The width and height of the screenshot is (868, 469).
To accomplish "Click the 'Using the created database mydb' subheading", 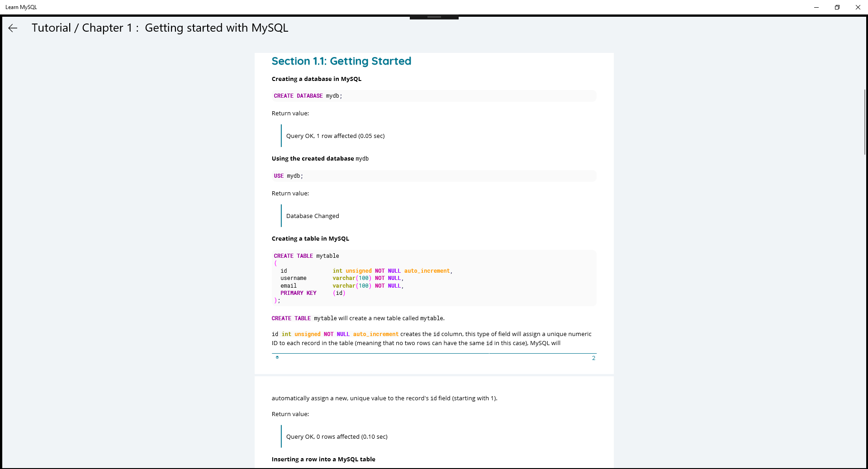I will coord(320,159).
